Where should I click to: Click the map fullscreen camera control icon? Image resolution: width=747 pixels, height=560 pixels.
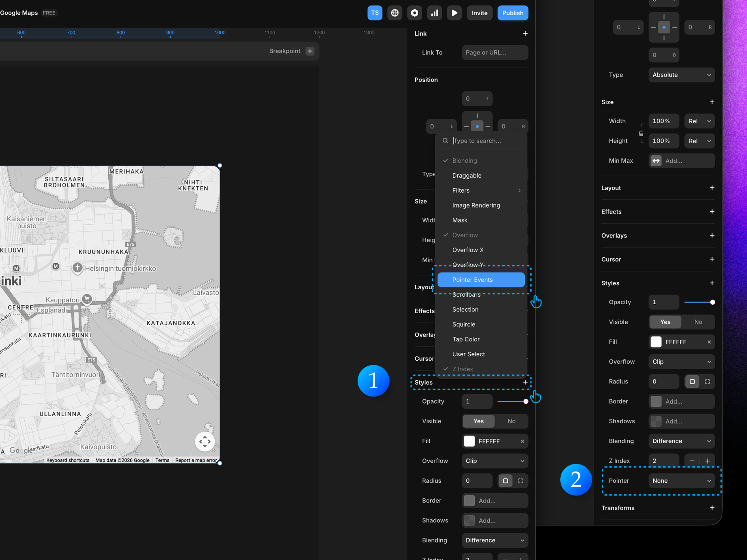click(205, 442)
